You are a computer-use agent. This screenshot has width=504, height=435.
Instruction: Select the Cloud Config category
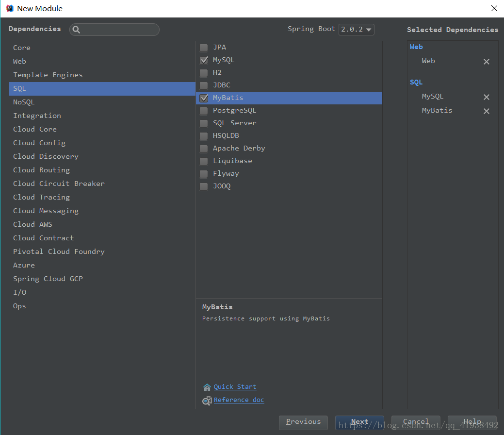[102, 143]
